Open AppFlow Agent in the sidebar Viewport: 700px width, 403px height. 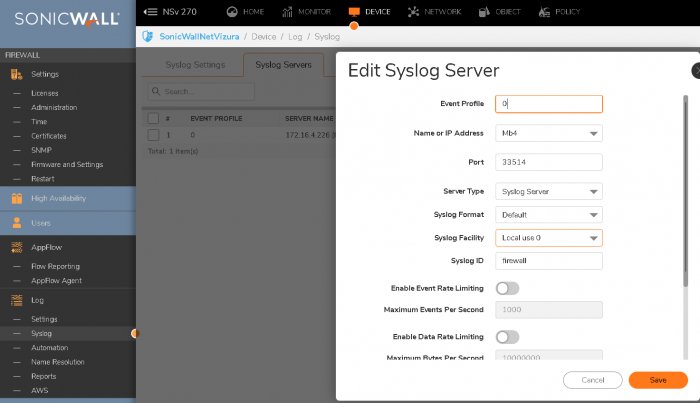pyautogui.click(x=56, y=281)
